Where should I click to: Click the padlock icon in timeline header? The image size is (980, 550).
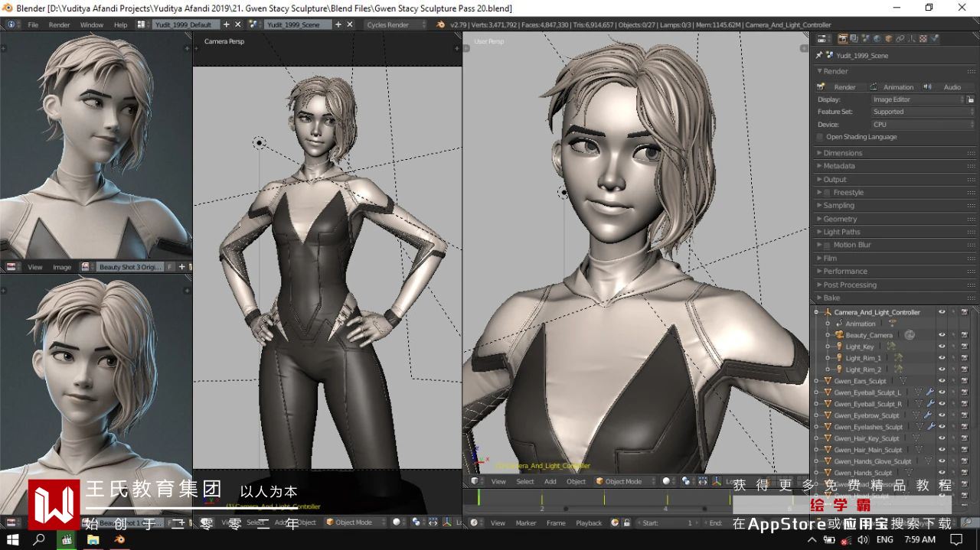(626, 523)
